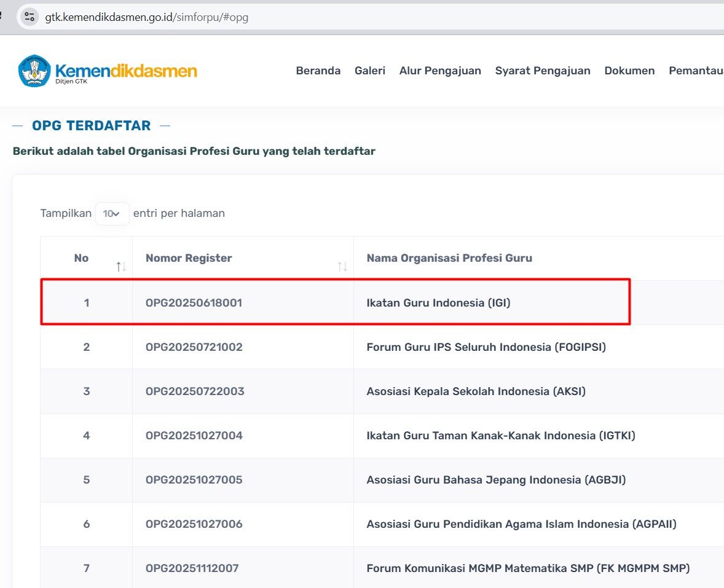Select register number OPG20251027004

click(x=194, y=436)
